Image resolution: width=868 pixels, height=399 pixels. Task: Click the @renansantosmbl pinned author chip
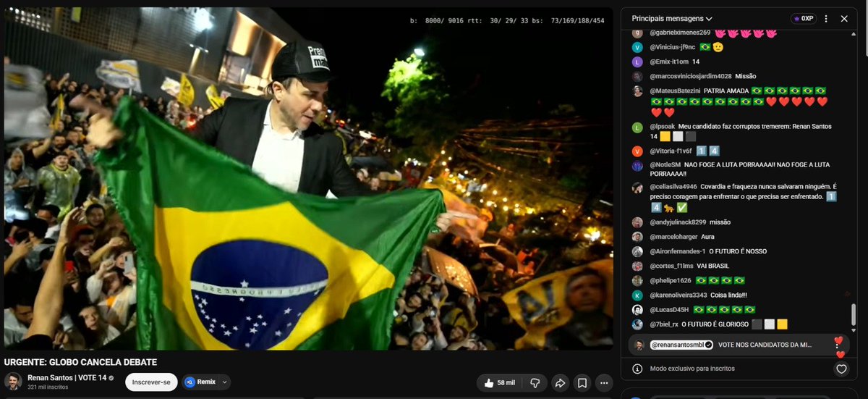[x=681, y=345]
